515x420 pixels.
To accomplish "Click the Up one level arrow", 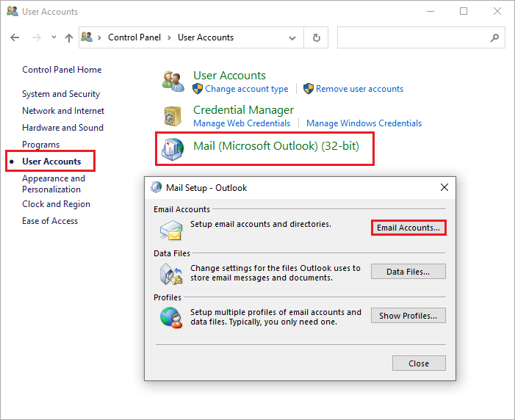I will tap(68, 37).
